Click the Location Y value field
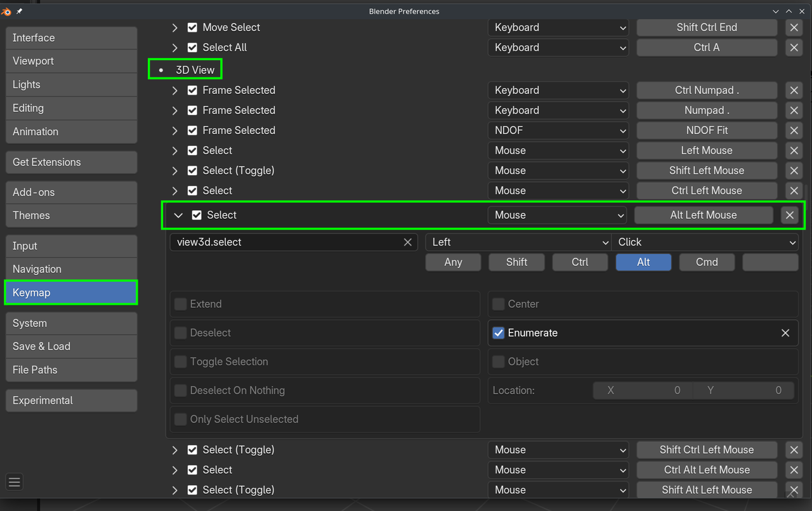Screen dimensions: 812x511 (743, 390)
